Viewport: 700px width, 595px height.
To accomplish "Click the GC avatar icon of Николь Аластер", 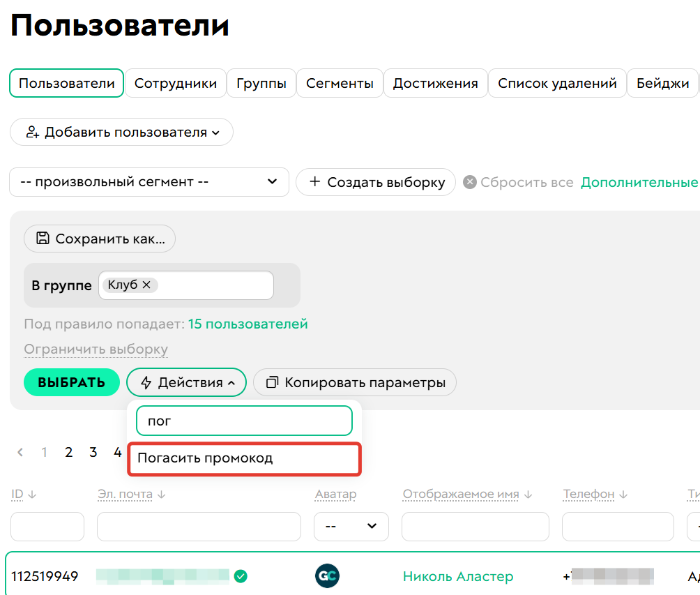I will point(327,576).
